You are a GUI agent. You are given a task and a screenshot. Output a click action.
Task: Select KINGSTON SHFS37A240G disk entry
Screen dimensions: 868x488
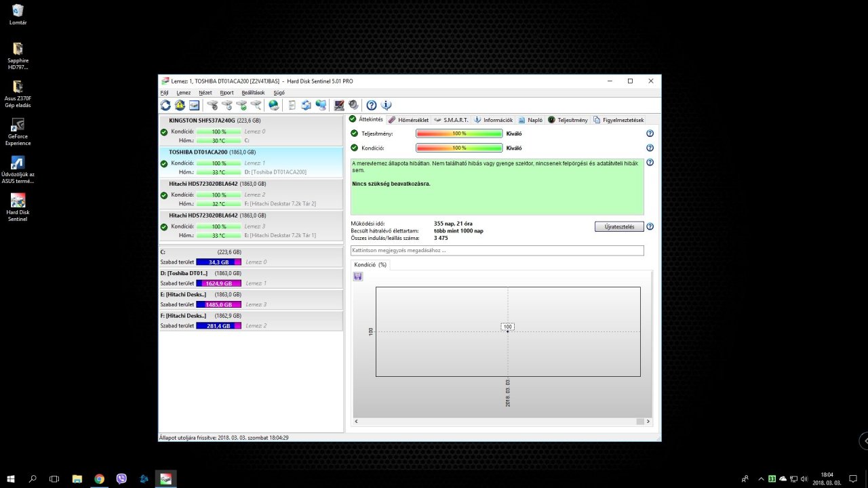(251, 130)
